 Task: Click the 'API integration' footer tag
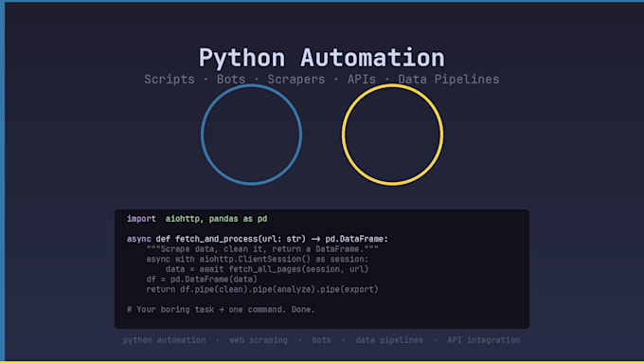coord(483,340)
